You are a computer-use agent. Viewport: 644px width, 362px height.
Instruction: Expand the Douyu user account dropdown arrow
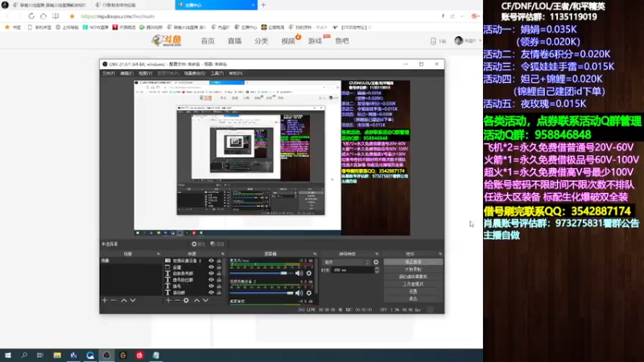(480, 41)
